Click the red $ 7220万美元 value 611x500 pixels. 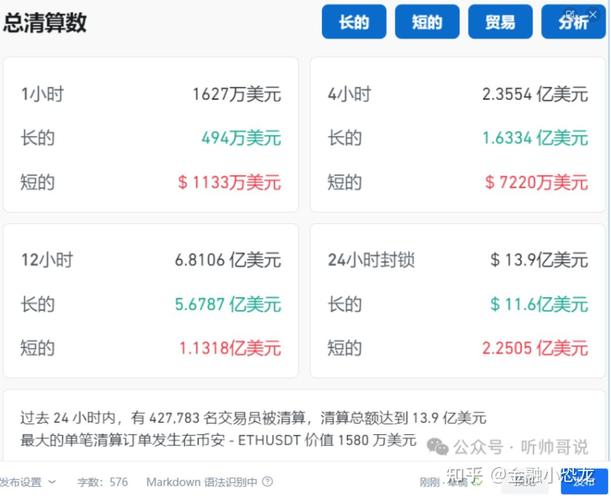tap(537, 182)
